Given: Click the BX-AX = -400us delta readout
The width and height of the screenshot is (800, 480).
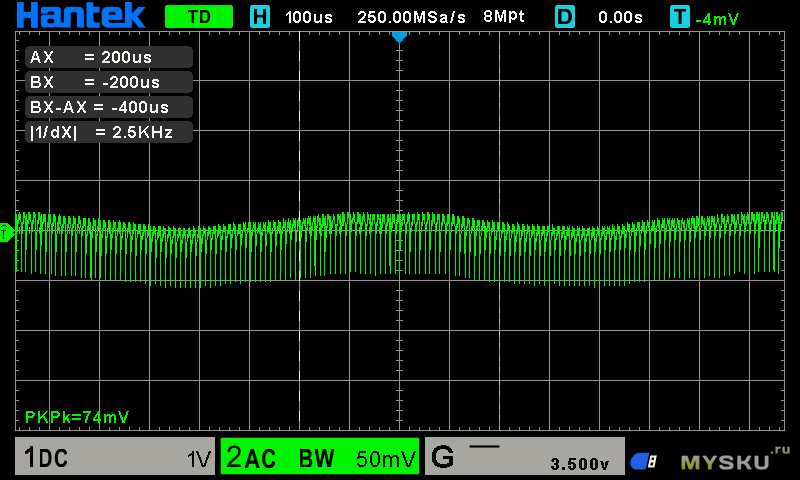Looking at the screenshot, I should coord(109,107).
